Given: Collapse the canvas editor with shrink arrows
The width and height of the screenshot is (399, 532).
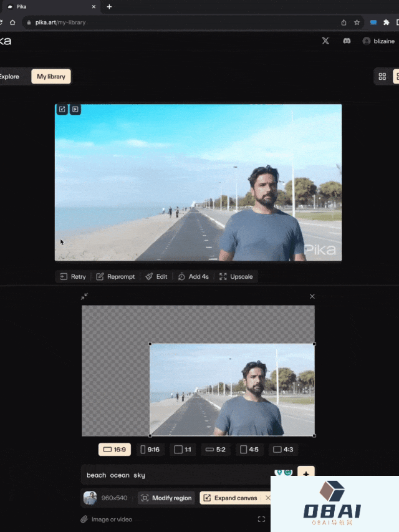Looking at the screenshot, I should click(x=84, y=296).
